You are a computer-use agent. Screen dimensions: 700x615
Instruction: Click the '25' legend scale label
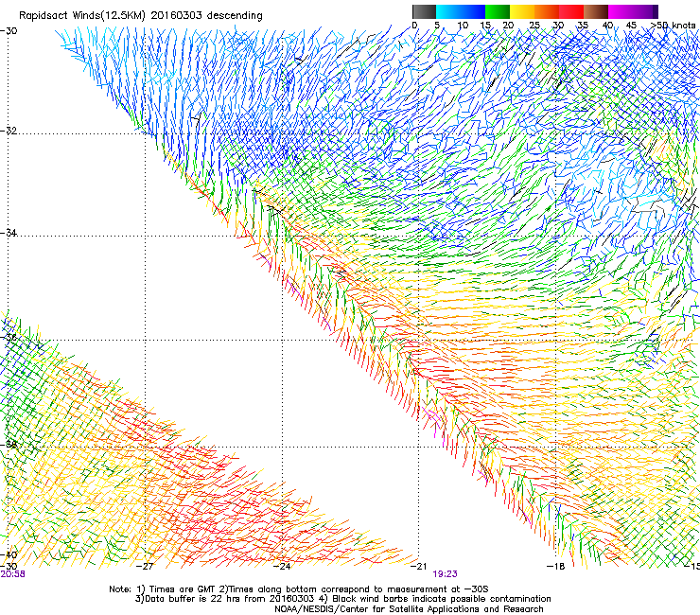point(534,26)
